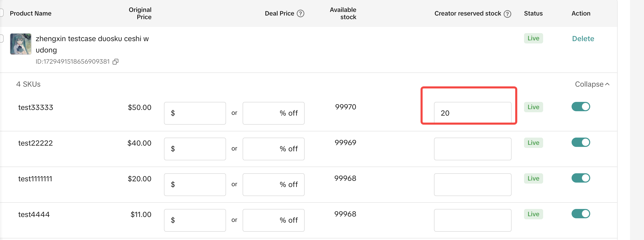Viewport: 644px width, 240px height.
Task: Click the test22222 reserved stock input
Action: point(473,149)
